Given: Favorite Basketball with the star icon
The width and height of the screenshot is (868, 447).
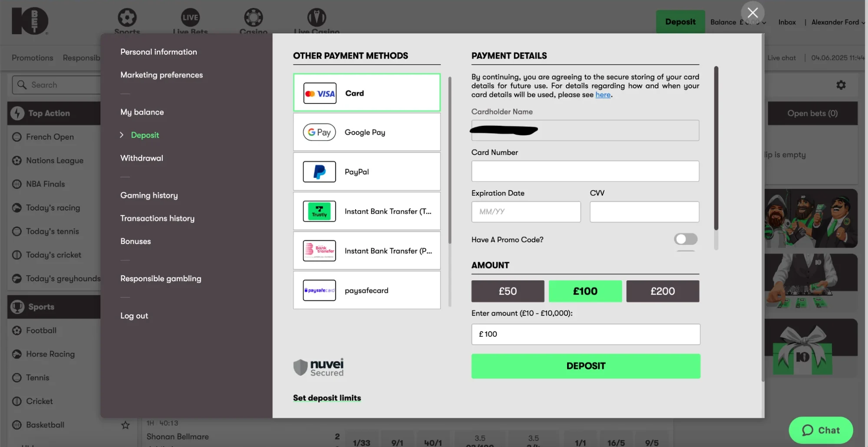Looking at the screenshot, I should 125,425.
